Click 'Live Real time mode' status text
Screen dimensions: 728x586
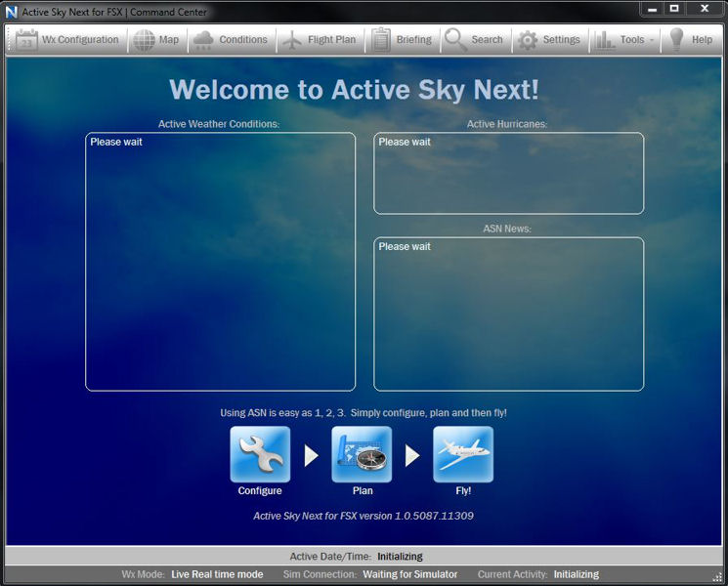click(x=217, y=574)
